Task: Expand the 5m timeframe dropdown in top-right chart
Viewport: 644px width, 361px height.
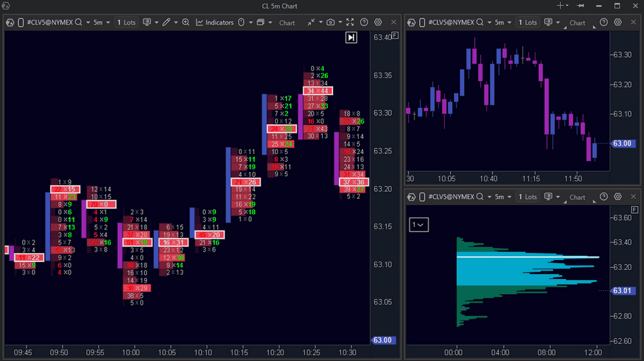Action: tap(502, 22)
